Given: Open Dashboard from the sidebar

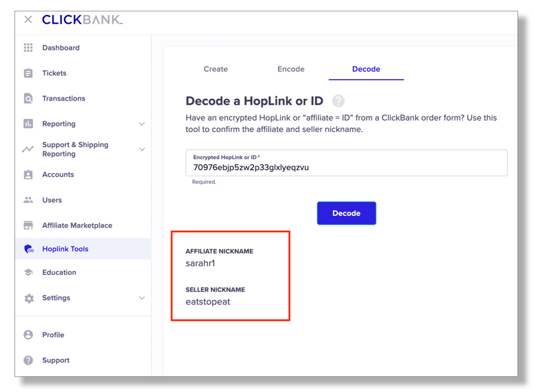Looking at the screenshot, I should [61, 48].
